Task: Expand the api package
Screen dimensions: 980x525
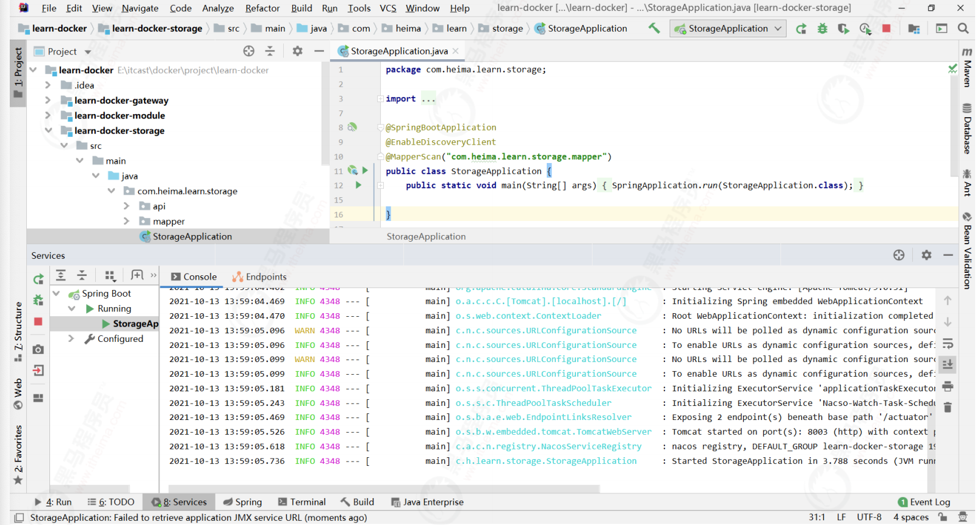Action: point(126,206)
